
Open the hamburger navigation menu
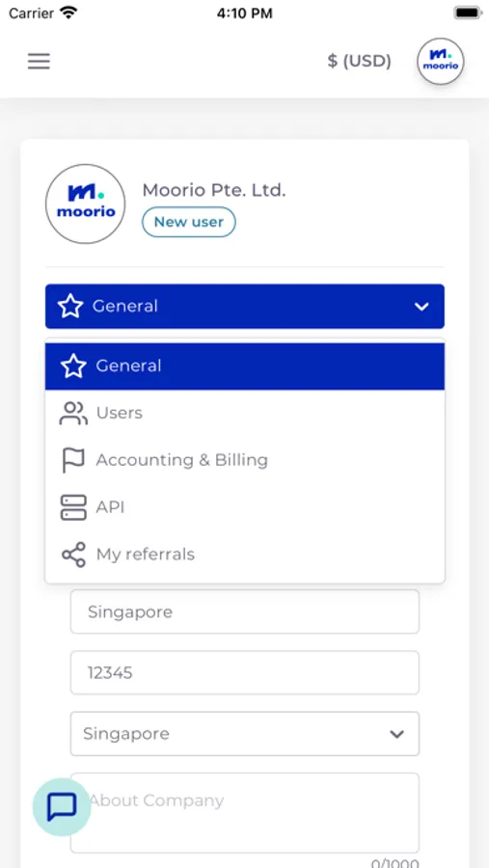tap(39, 61)
